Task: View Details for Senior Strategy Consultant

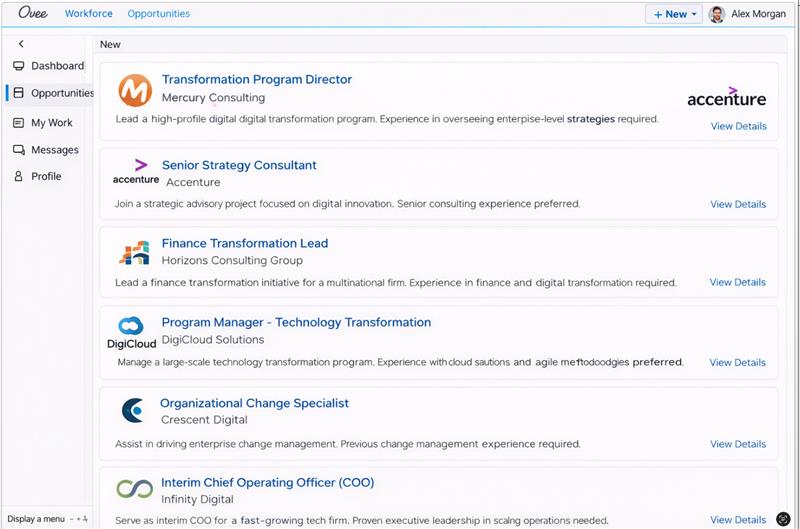Action: coord(738,204)
